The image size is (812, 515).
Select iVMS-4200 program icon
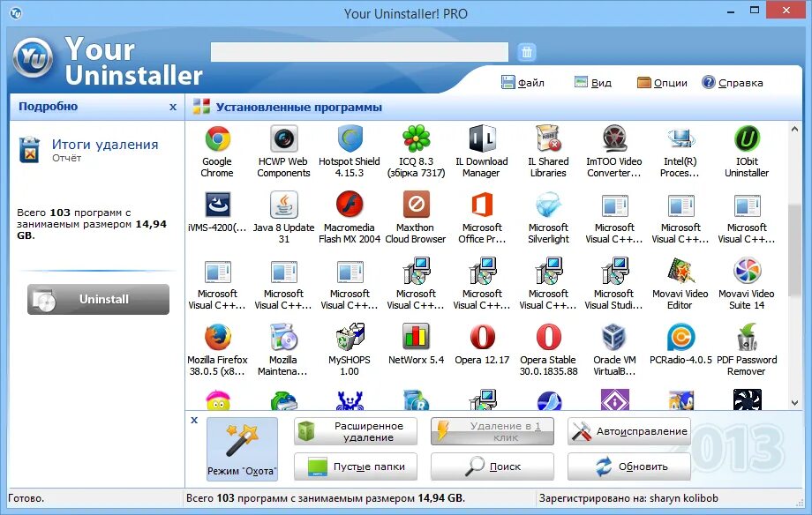click(x=217, y=205)
